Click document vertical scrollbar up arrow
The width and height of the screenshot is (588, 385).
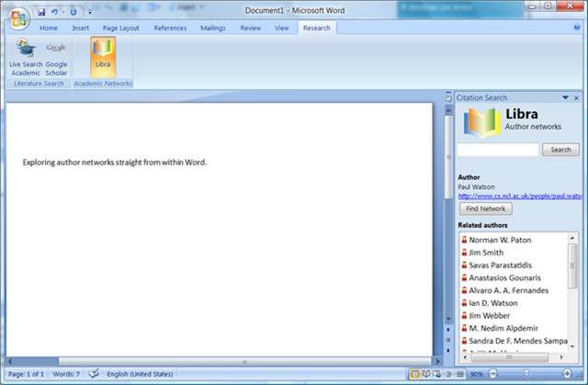click(448, 111)
